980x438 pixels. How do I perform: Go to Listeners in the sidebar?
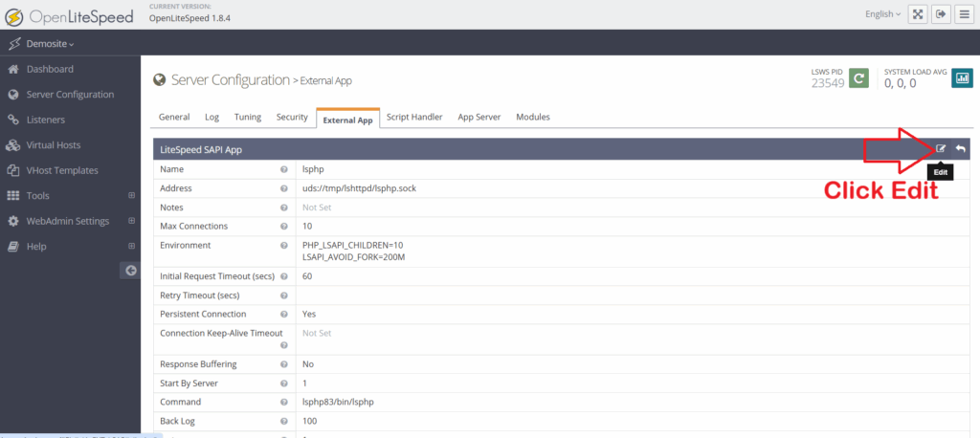coord(46,120)
